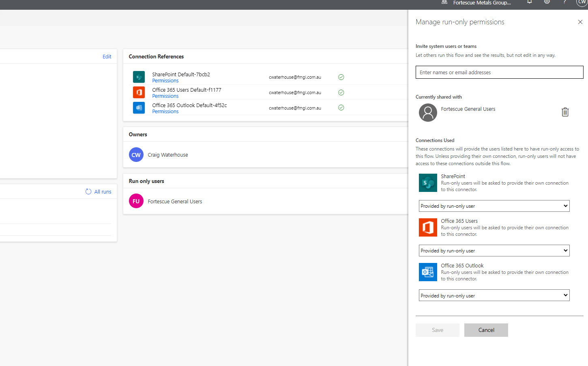Click the refresh icon beside All runs
The width and height of the screenshot is (588, 366).
(x=88, y=192)
